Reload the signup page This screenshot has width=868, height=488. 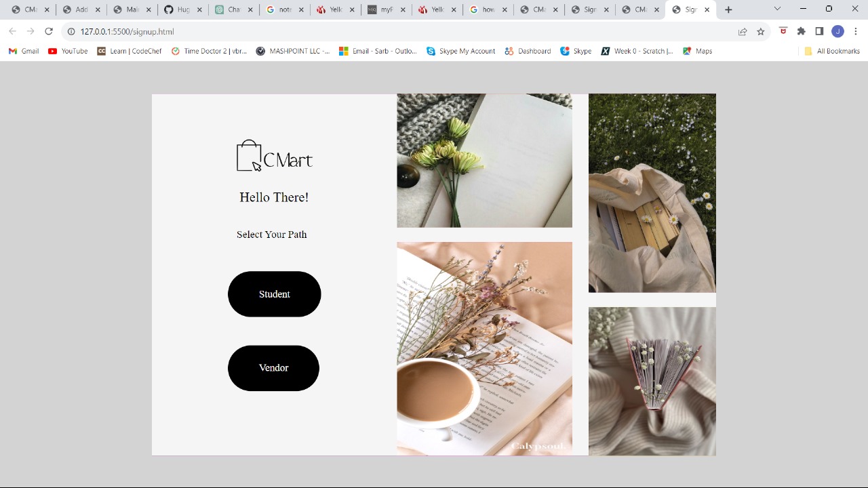(x=48, y=31)
